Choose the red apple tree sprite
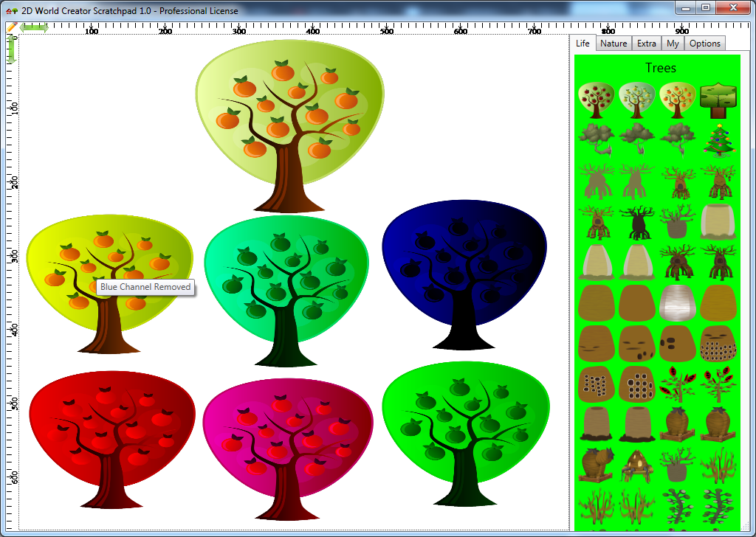756x537 pixels. [597, 100]
